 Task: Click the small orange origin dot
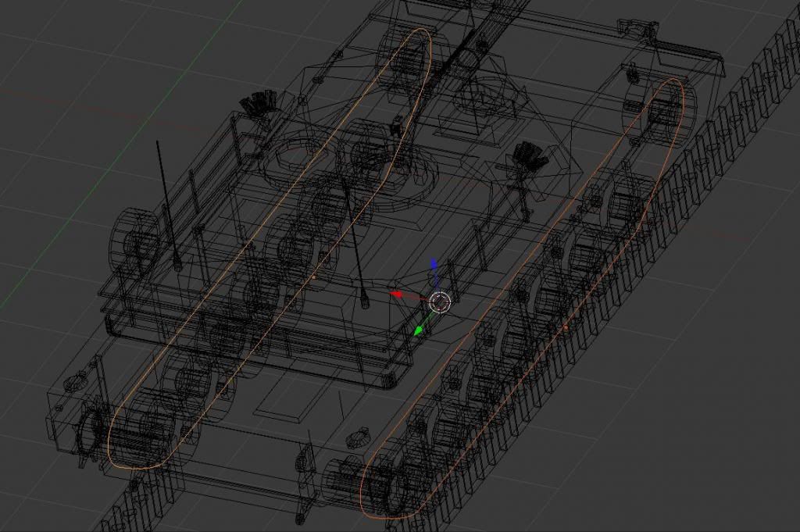click(x=314, y=276)
